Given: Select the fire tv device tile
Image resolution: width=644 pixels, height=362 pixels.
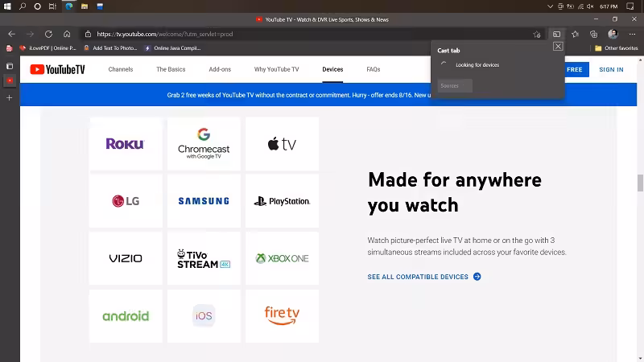Looking at the screenshot, I should [283, 316].
